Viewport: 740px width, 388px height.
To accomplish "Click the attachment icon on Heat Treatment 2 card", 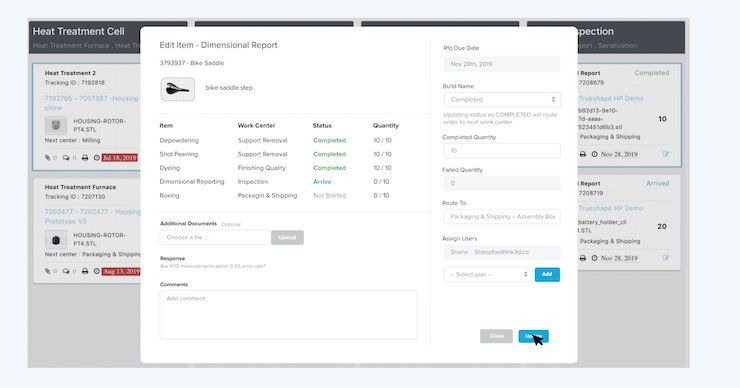I will [48, 158].
